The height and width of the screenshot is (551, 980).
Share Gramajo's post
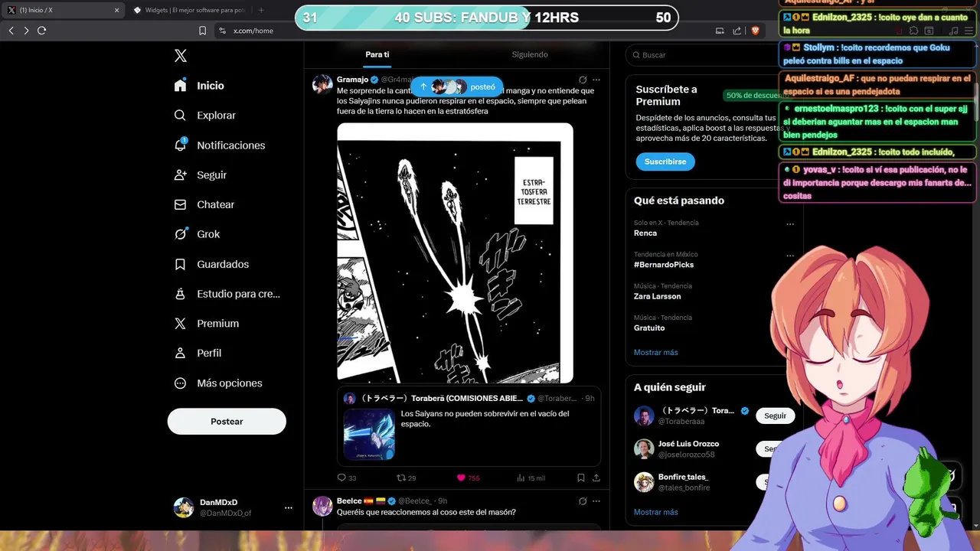[596, 478]
